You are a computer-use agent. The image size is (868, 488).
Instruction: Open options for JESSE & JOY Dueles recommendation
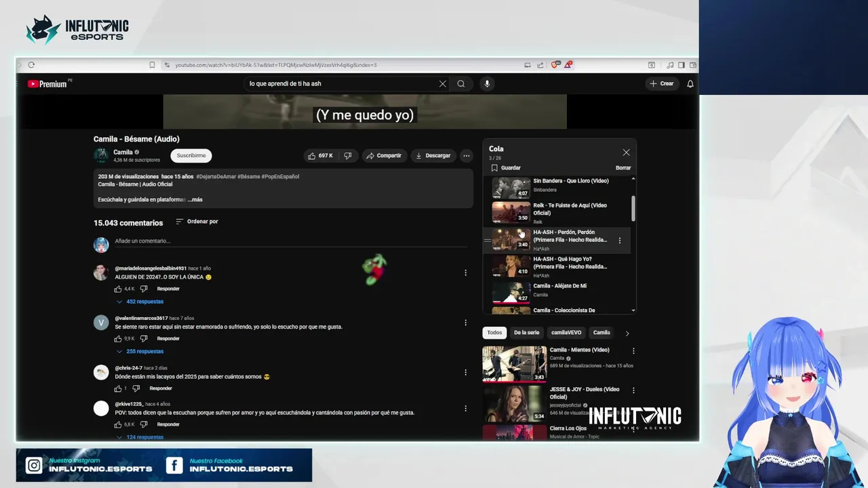[633, 390]
